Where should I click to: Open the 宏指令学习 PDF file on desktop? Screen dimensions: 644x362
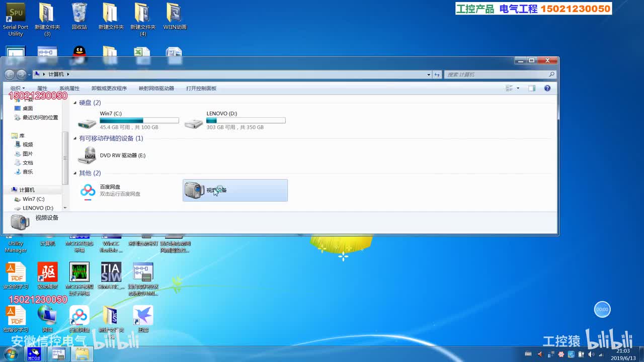pyautogui.click(x=16, y=319)
